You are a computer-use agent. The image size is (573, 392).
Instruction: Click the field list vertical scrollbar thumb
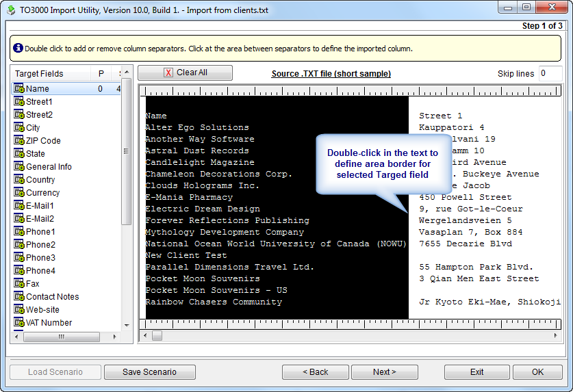coord(127,151)
